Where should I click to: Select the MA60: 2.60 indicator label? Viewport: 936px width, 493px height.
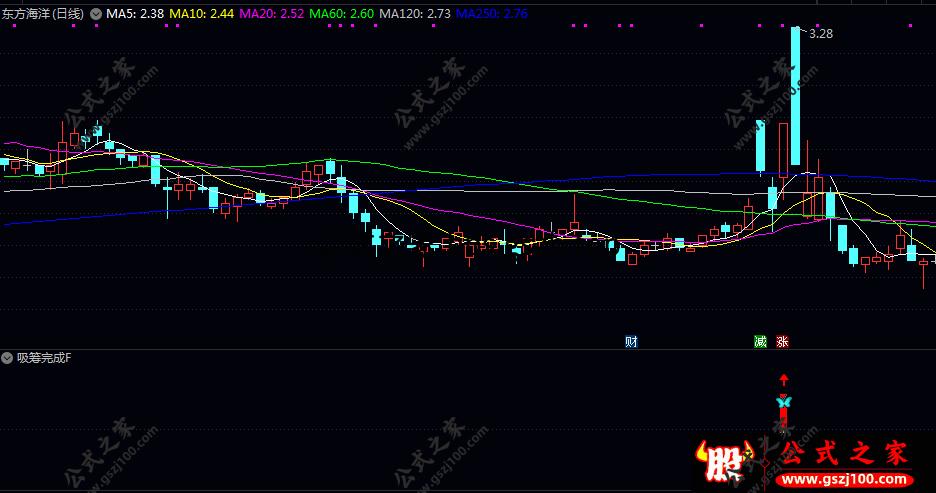click(341, 14)
